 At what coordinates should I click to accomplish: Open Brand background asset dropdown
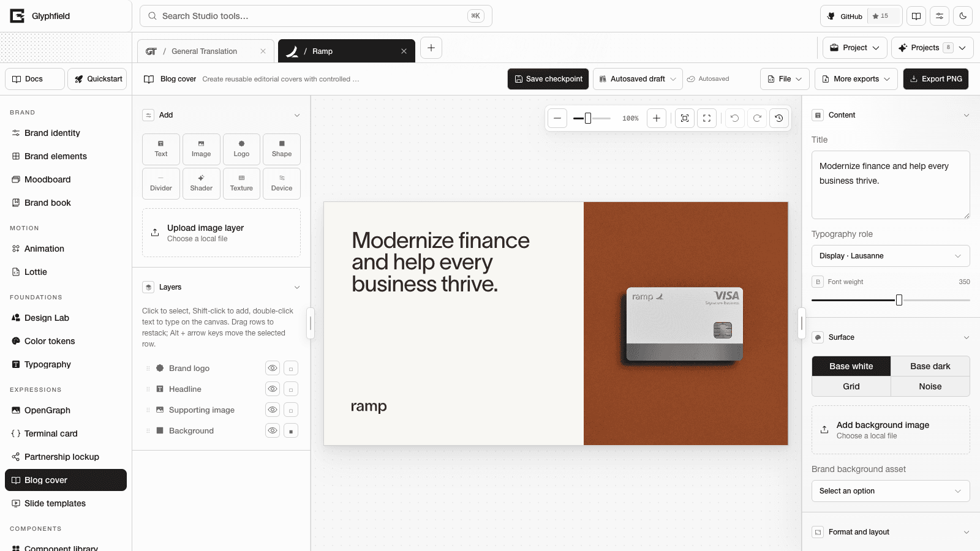tap(891, 491)
